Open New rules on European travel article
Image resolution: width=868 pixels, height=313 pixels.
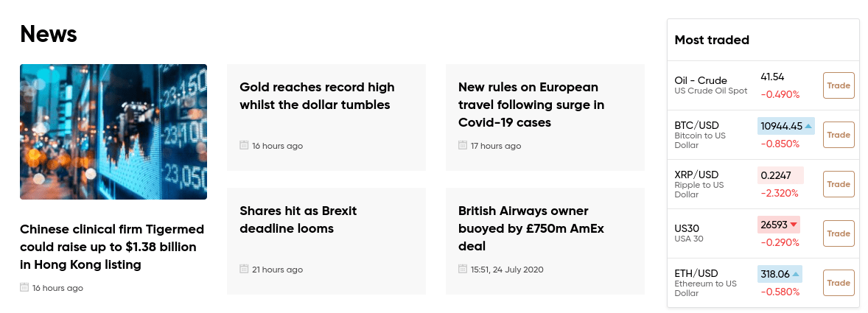[x=531, y=105]
